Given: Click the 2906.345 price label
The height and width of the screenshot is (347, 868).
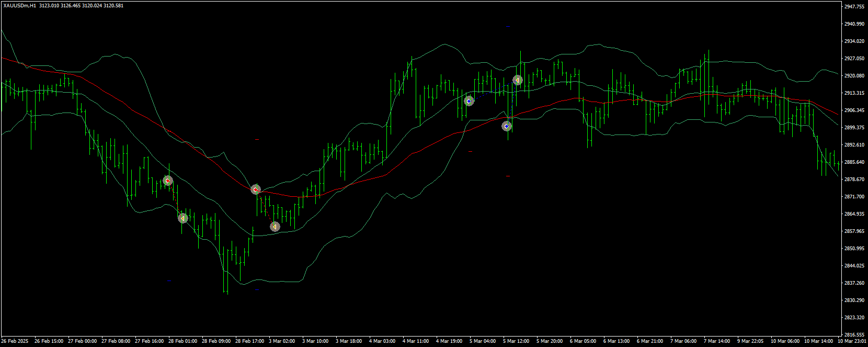Looking at the screenshot, I should pyautogui.click(x=854, y=110).
